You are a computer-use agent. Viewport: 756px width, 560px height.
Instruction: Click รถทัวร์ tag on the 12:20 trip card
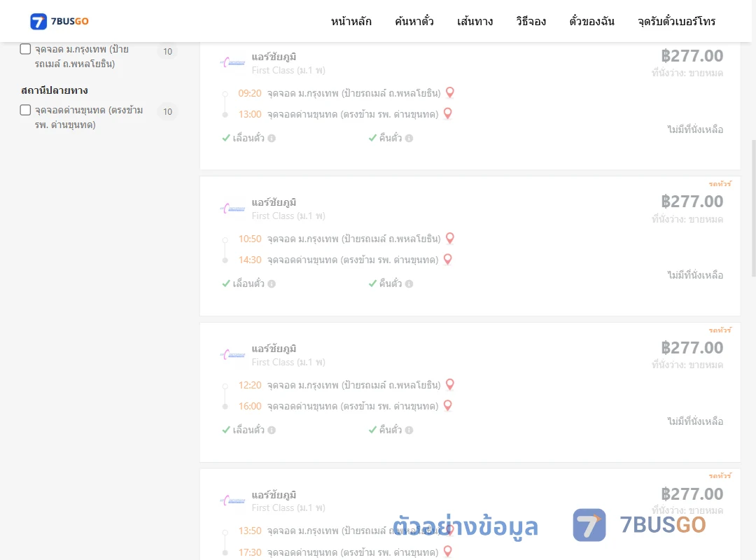720,330
